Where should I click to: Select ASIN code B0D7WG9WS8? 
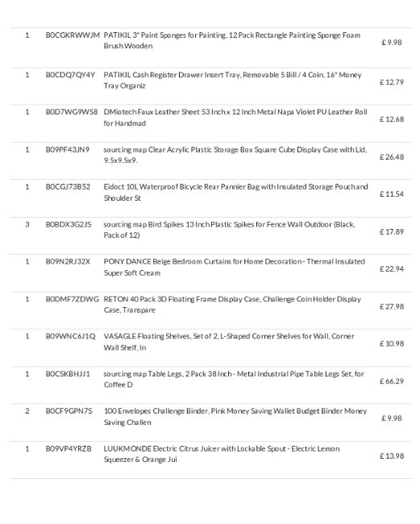point(72,112)
